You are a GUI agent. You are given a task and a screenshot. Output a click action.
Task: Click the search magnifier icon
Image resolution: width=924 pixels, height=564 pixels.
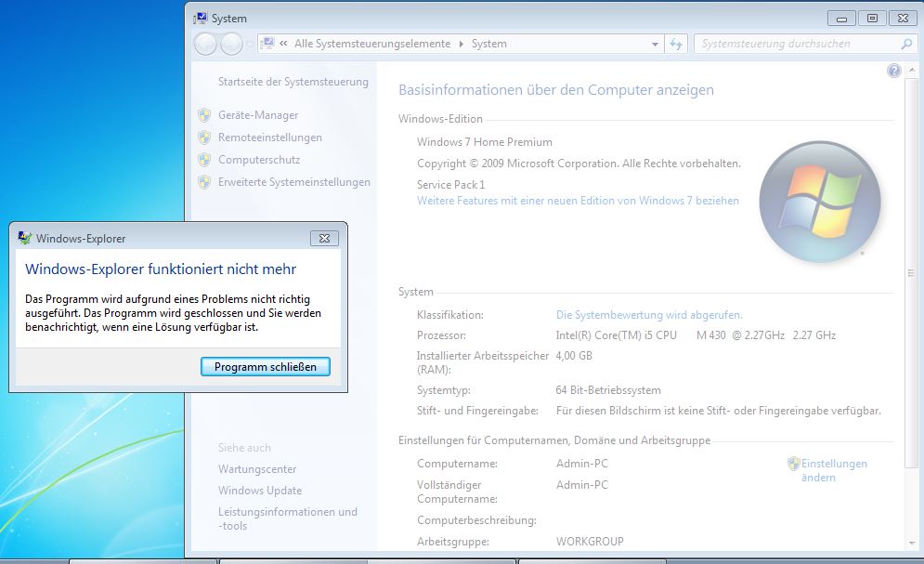point(907,44)
